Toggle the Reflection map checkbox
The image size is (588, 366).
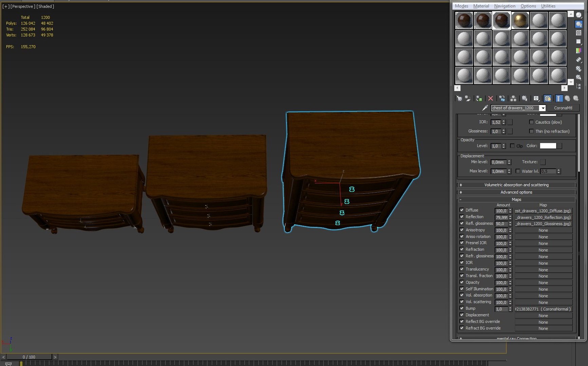coord(462,217)
